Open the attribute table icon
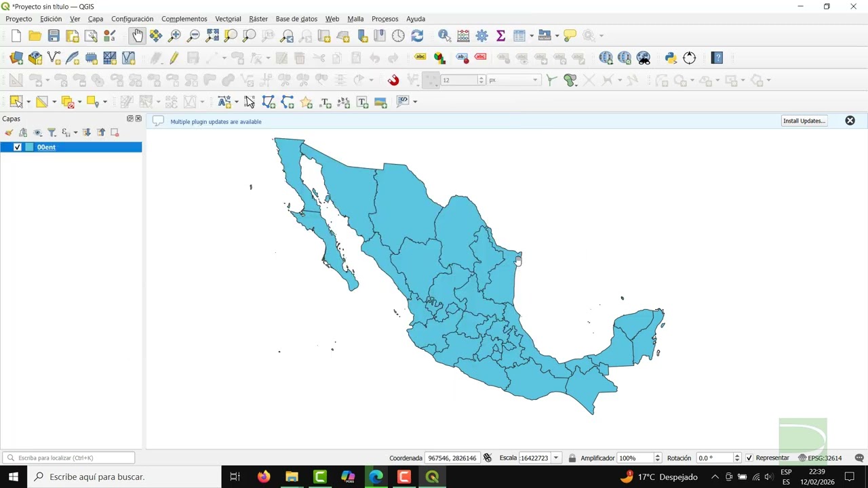 [x=519, y=36]
